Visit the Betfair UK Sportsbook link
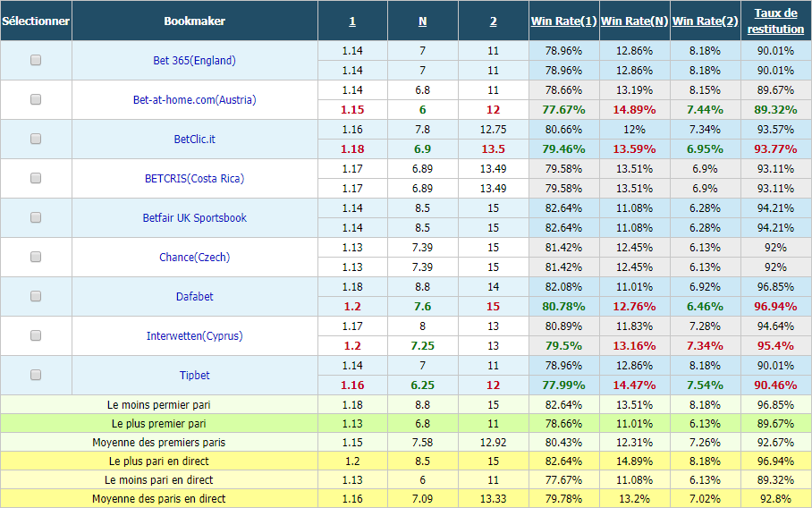Viewport: 812px width, 508px height. [194, 218]
